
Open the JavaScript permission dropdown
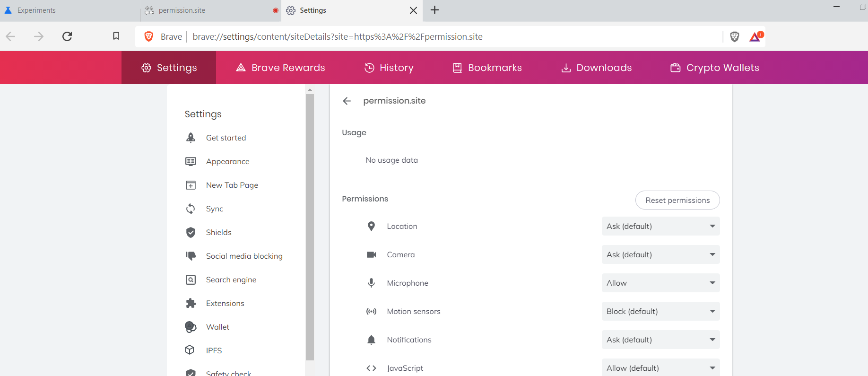[x=660, y=367]
